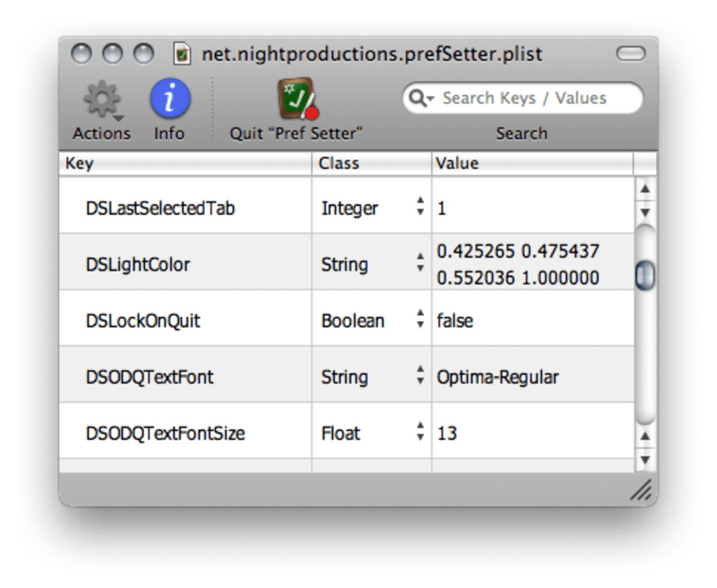
Task: Open the Actions gear menu
Action: 103,100
